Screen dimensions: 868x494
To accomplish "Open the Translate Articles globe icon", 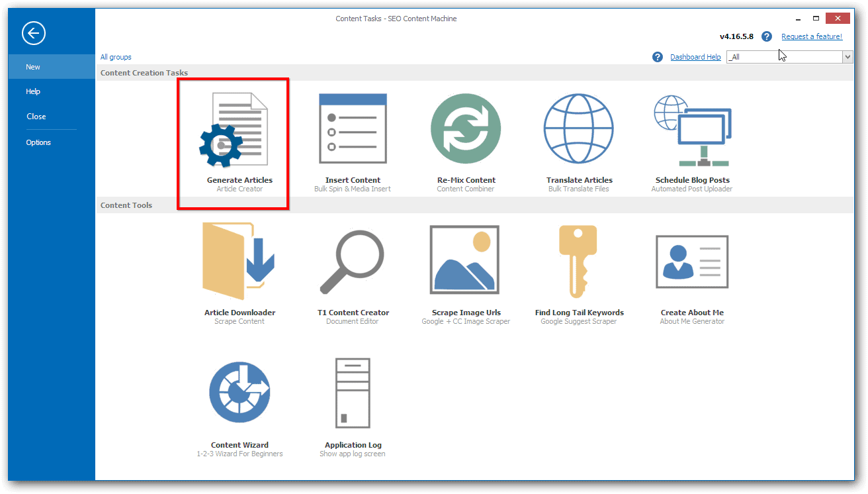I will tap(579, 128).
